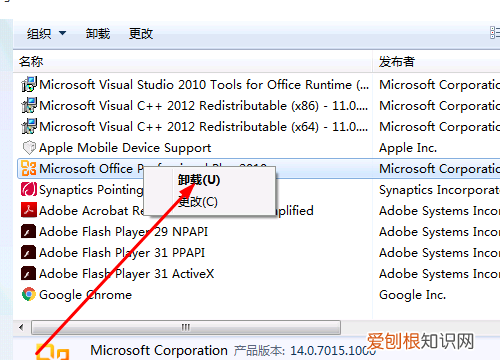Click the Adobe Acrobat Reader icon
Image resolution: width=500 pixels, height=360 pixels.
[29, 210]
